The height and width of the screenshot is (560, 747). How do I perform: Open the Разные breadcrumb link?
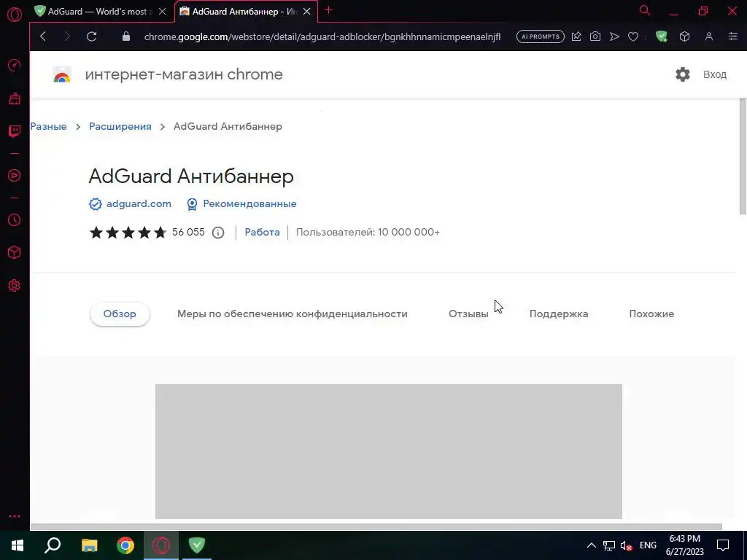(x=49, y=126)
